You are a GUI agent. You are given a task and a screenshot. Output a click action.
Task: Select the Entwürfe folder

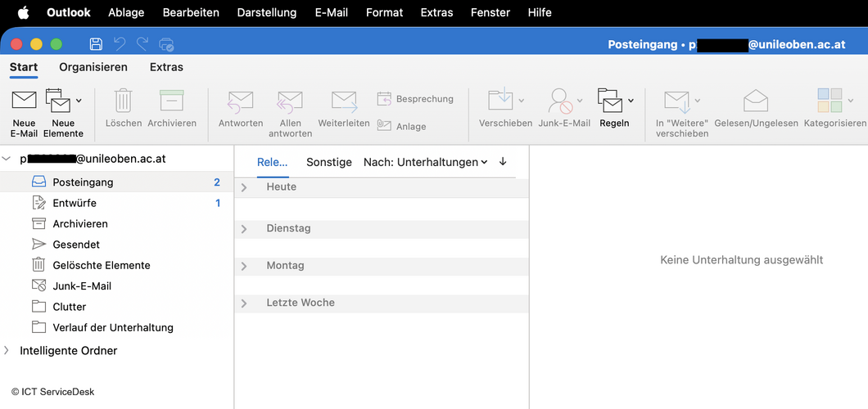[117, 203]
